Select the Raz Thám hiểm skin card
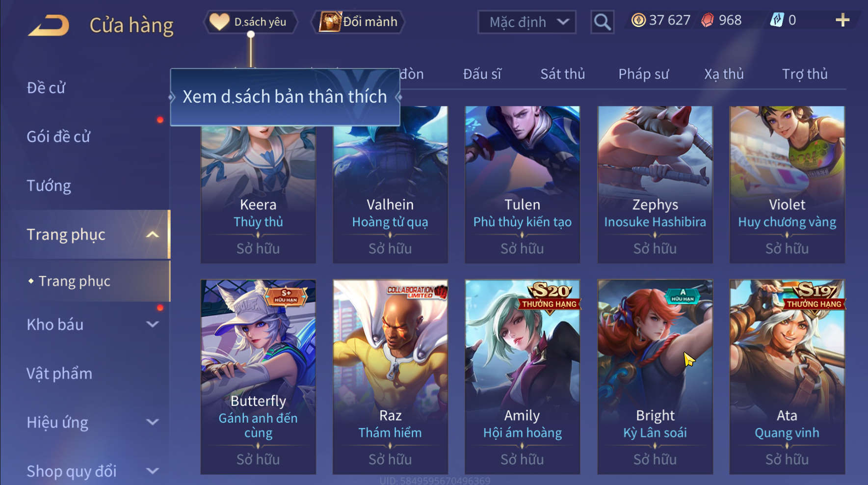Image resolution: width=868 pixels, height=485 pixels. pyautogui.click(x=390, y=377)
